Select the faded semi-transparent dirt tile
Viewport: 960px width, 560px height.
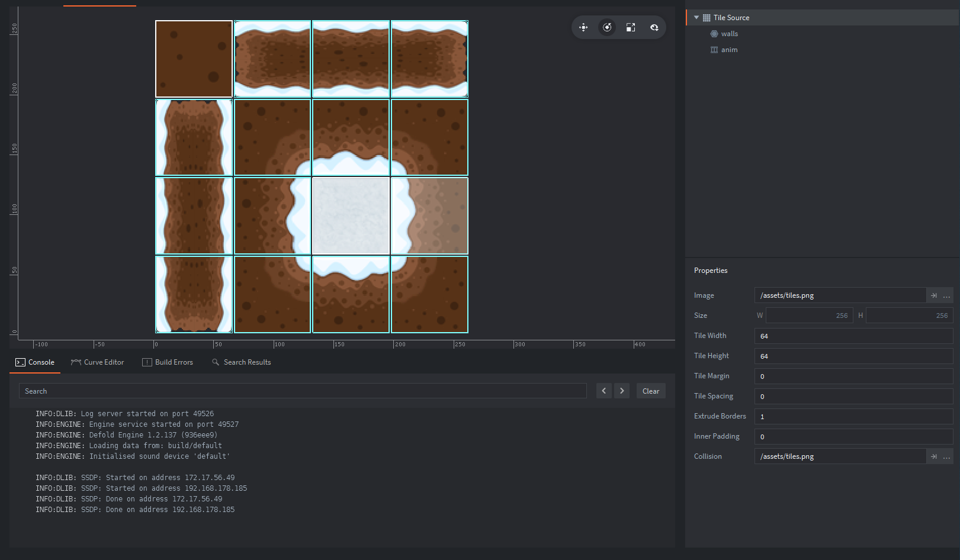(429, 215)
